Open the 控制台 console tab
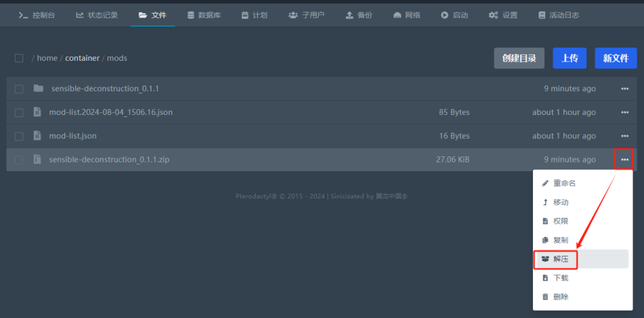Viewport: 644px width, 318px height. tap(37, 15)
